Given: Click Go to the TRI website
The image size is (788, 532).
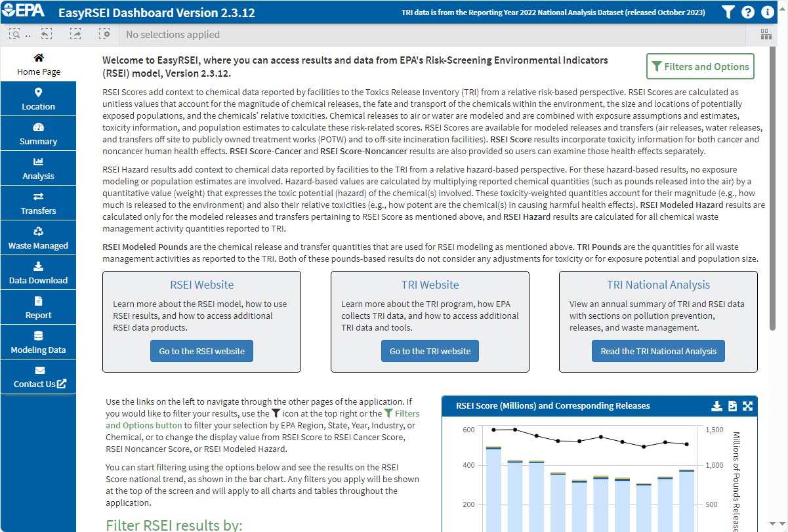Looking at the screenshot, I should [430, 350].
